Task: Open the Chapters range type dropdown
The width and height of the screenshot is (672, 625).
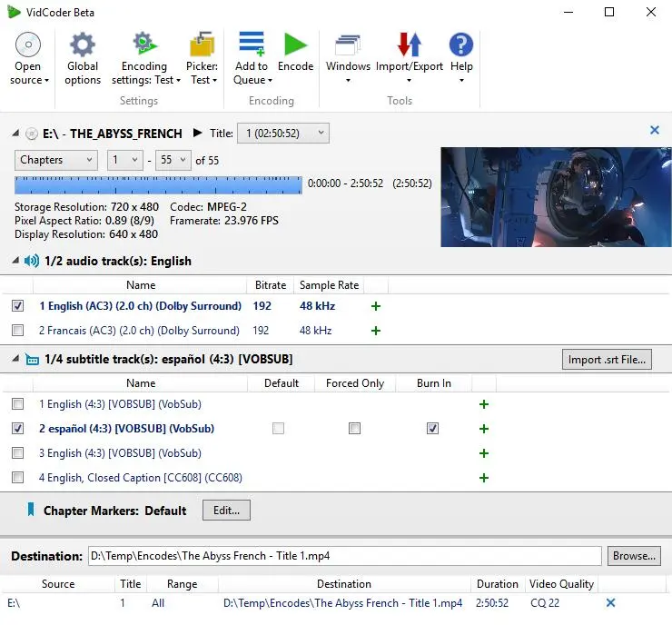Action: [56, 160]
